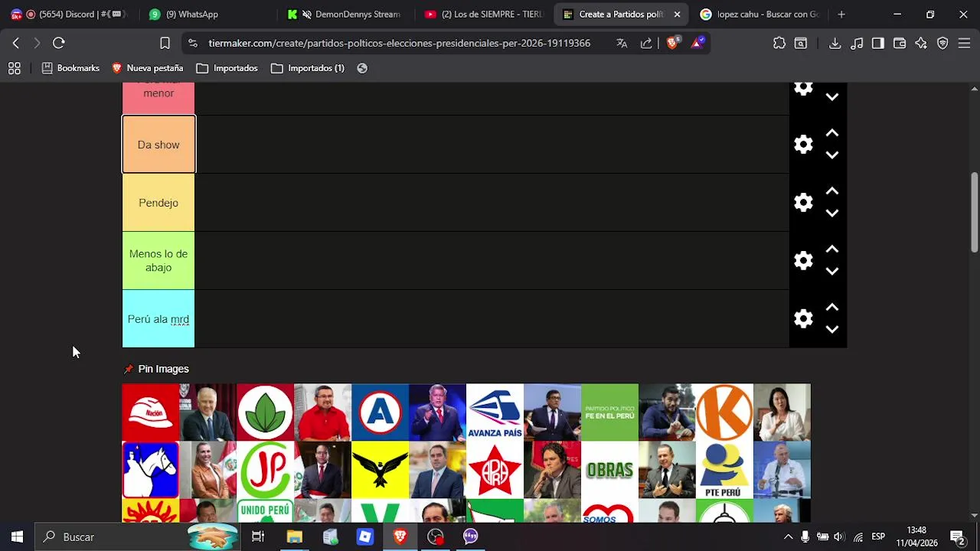Reload the current page
Screen dimensions: 980x551
coord(59,43)
